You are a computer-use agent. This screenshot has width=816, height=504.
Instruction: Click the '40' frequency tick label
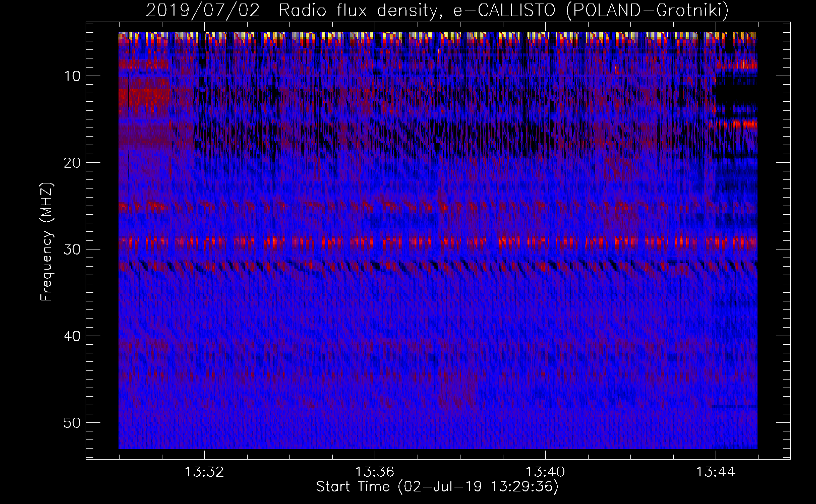point(73,336)
